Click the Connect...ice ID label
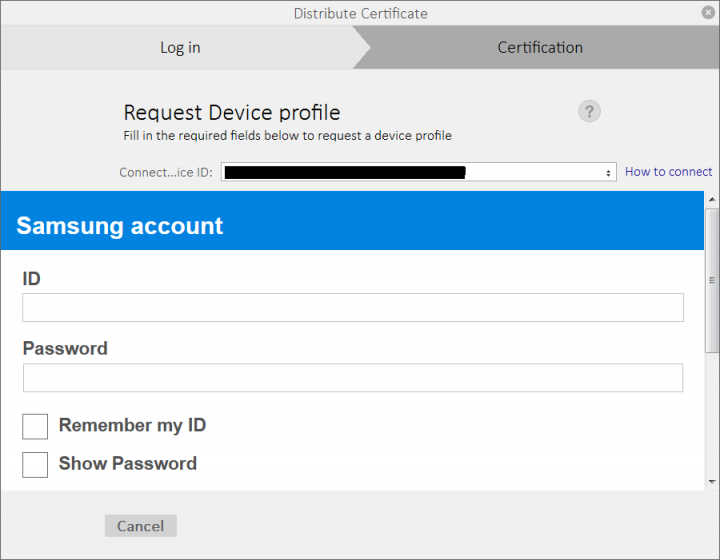720x560 pixels. pos(166,172)
